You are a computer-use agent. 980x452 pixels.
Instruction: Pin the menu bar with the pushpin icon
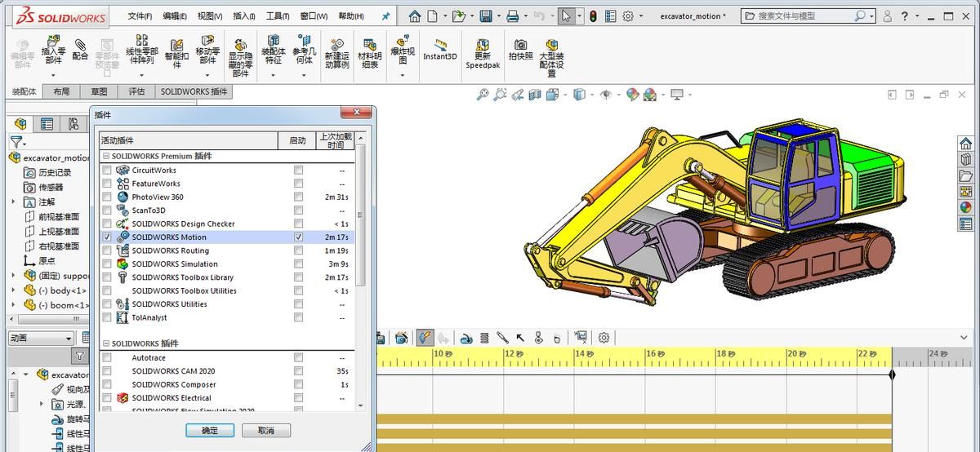pos(385,16)
